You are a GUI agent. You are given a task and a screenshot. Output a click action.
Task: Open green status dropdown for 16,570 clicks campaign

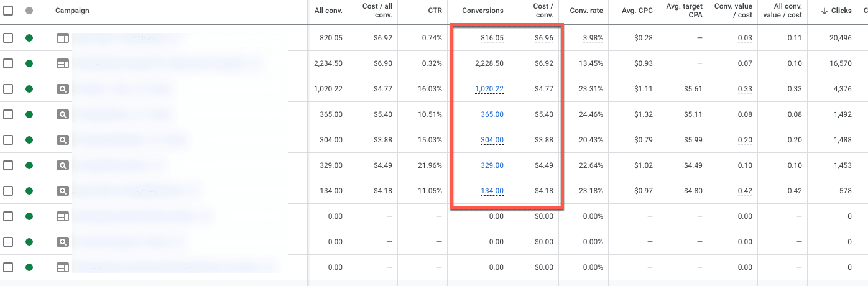pyautogui.click(x=29, y=63)
